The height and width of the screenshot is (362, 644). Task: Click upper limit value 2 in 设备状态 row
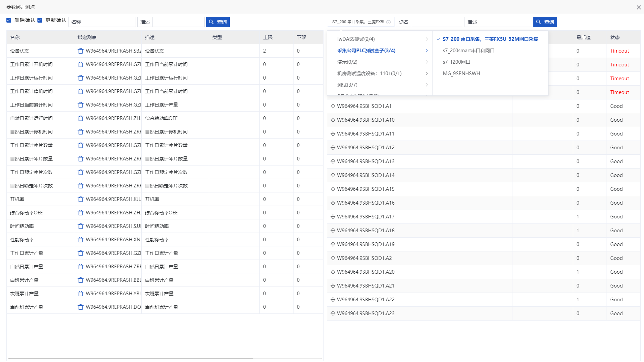tap(264, 51)
